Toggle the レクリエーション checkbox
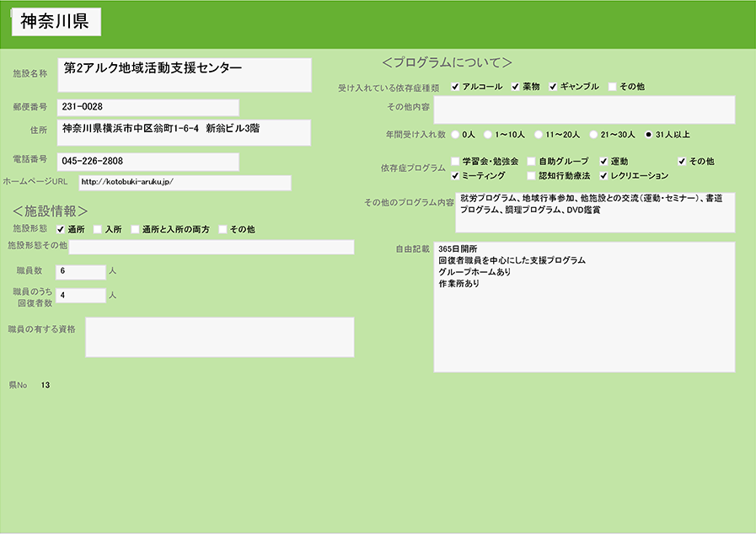Screen dimensions: 756x534 pyautogui.click(x=603, y=175)
